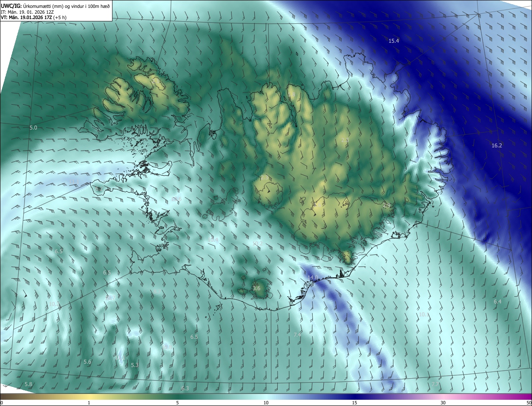532x406 pixels.
Task: Click the color scale tick labeled 5
Action: pos(177,403)
